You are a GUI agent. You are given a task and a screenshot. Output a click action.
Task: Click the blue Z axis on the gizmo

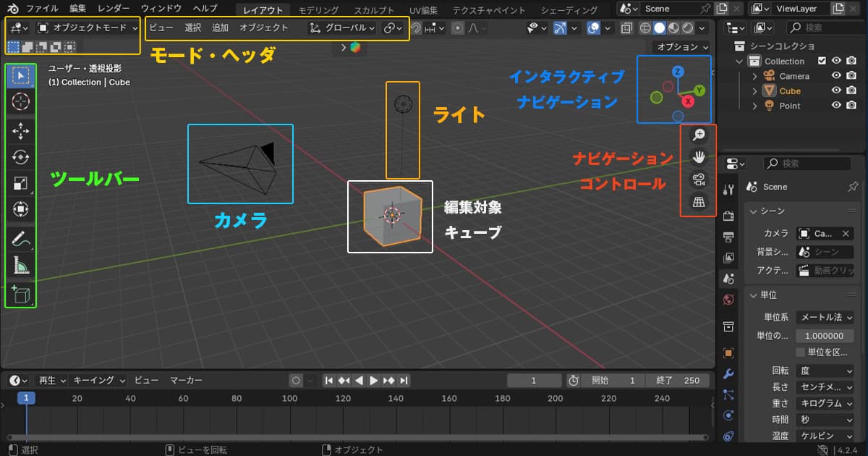pyautogui.click(x=678, y=72)
